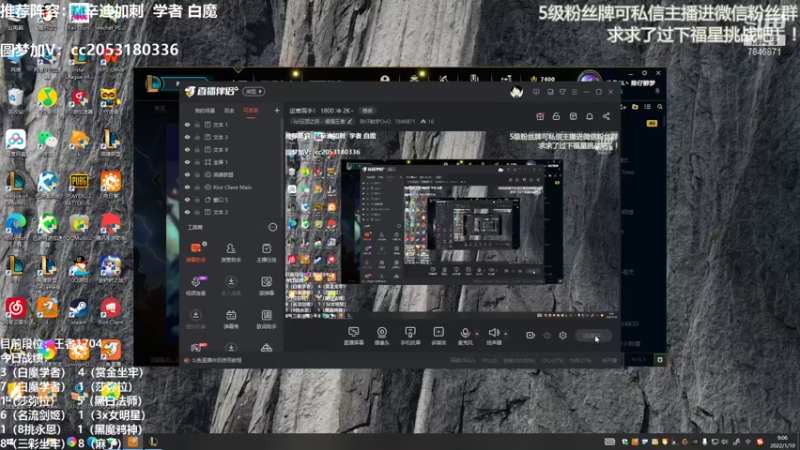Click the layout panel icon next to bell
The image size is (800, 450).
coord(573,116)
